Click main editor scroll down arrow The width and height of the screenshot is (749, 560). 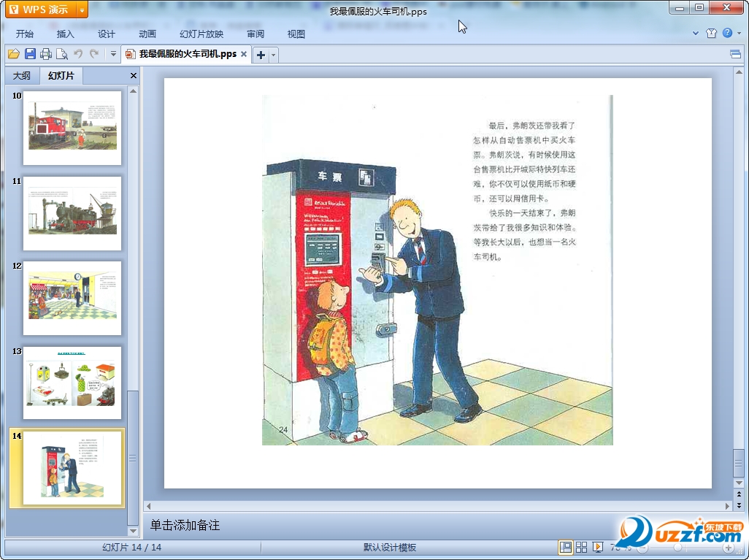pos(739,483)
